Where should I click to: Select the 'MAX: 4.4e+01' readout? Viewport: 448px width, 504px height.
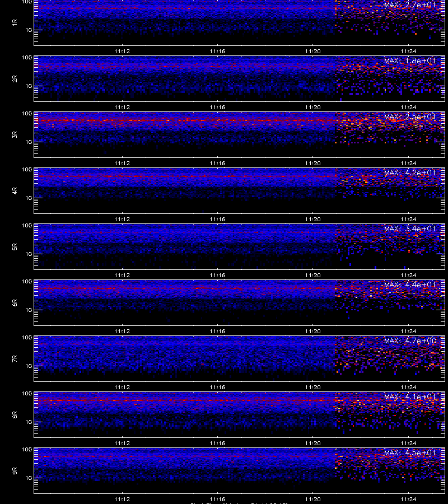[410, 285]
